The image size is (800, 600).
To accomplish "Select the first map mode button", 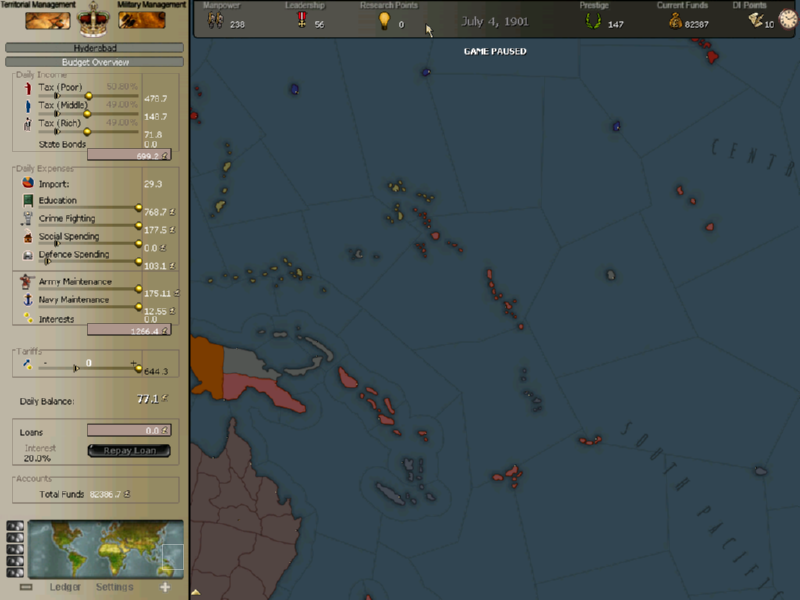I will 15,526.
